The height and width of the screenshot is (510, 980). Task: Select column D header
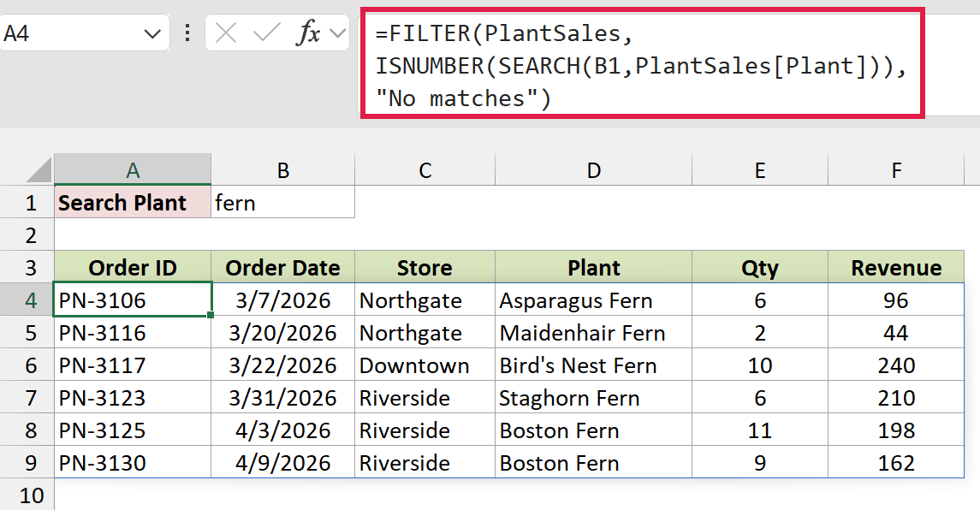pyautogui.click(x=594, y=169)
